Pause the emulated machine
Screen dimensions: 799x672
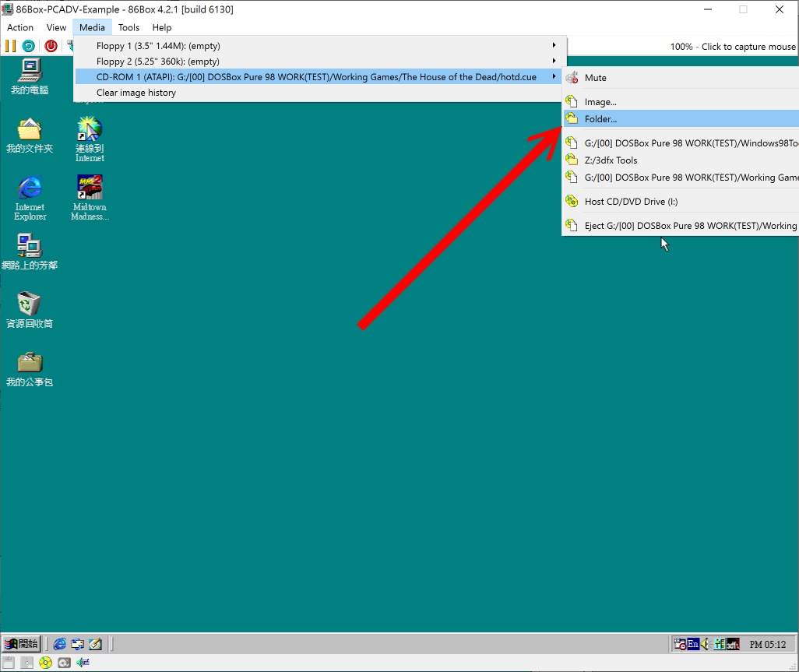click(10, 47)
